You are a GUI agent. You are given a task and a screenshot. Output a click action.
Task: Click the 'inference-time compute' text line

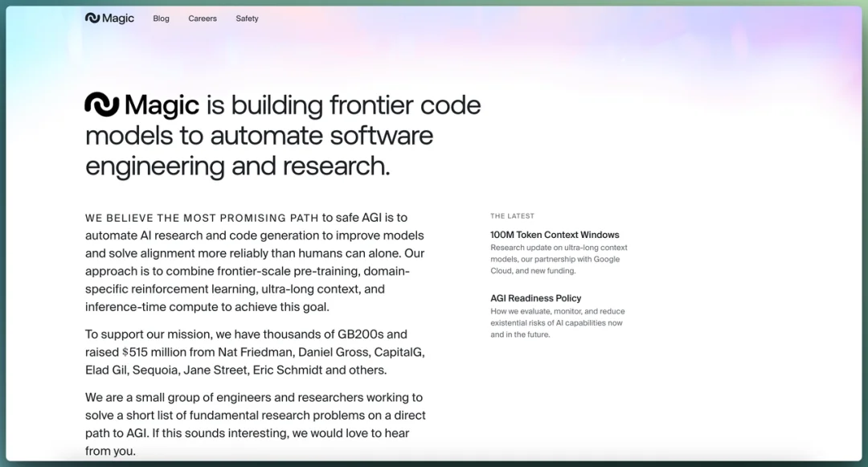tap(207, 306)
